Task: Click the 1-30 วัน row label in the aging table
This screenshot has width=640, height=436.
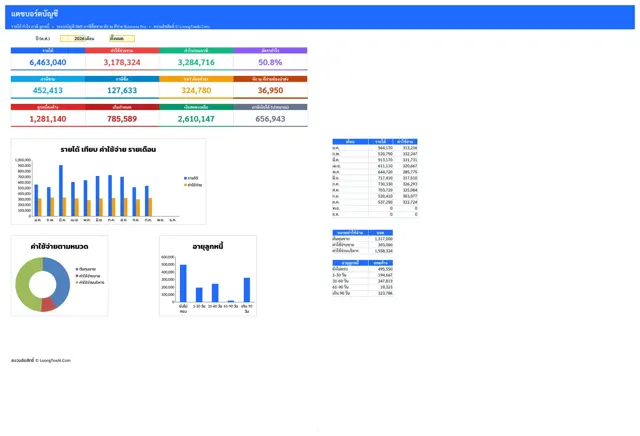Action: click(x=340, y=275)
